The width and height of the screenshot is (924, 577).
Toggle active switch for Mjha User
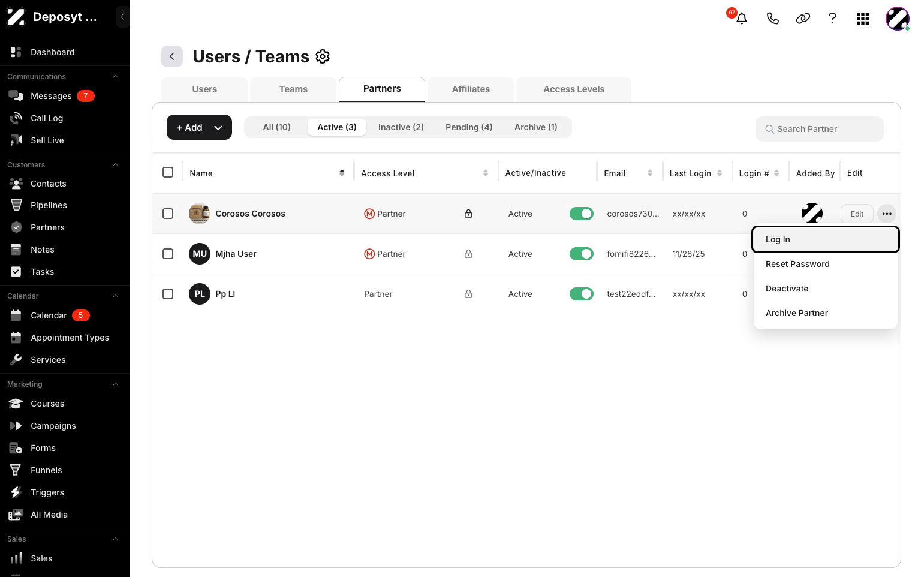coord(581,254)
